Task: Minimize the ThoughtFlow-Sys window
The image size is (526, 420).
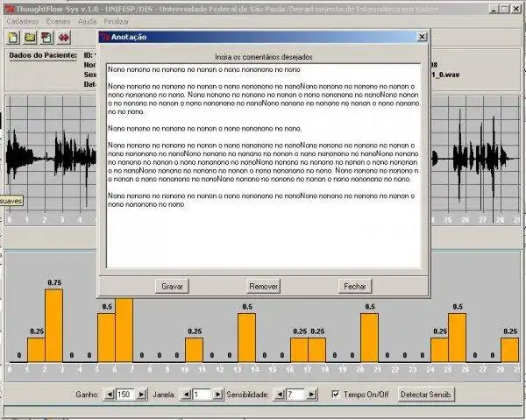Action: point(494,9)
